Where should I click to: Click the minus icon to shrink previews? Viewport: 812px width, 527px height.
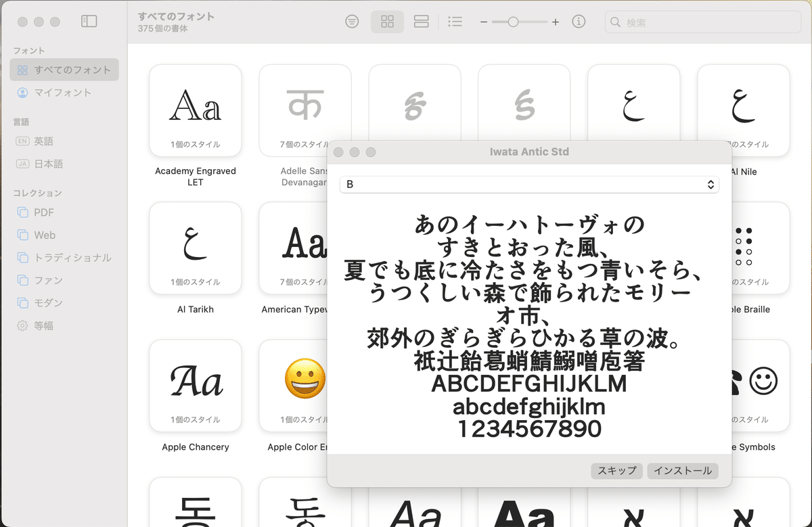click(x=484, y=21)
